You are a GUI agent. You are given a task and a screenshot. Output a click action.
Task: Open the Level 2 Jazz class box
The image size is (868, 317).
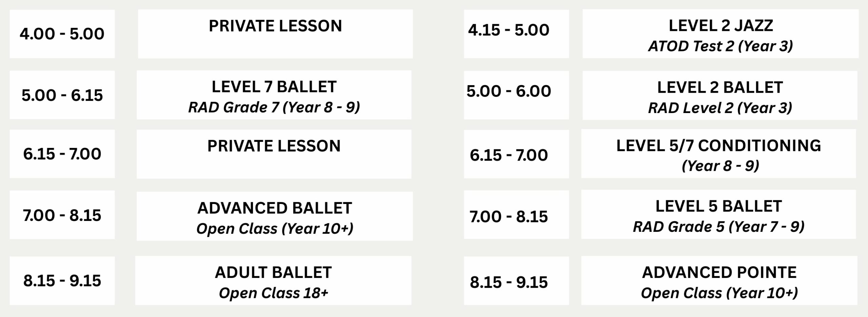721,34
